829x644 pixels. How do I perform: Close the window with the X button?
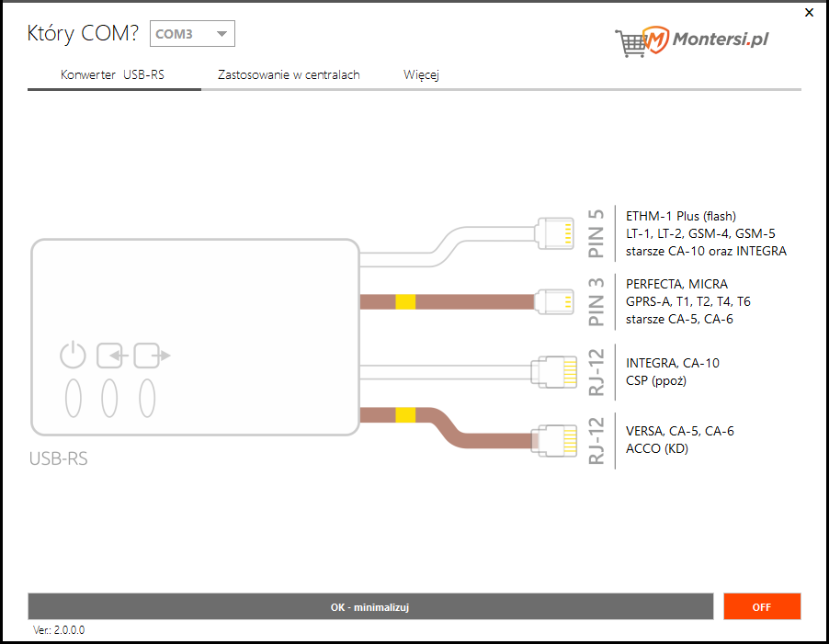809,13
